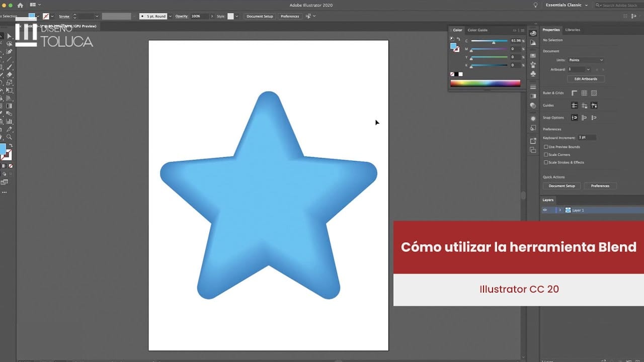Open the Graphic Styles panel dock icon

(533, 128)
